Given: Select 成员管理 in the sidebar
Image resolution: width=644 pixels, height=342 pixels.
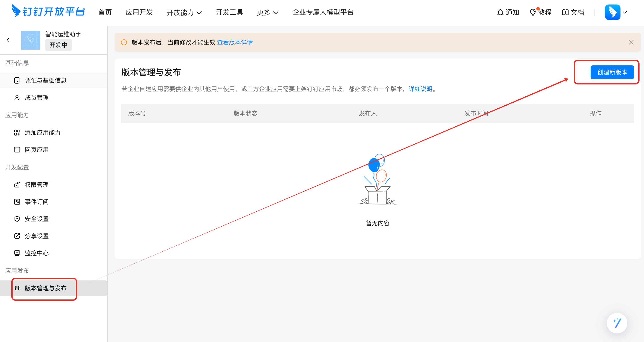Looking at the screenshot, I should (54, 97).
